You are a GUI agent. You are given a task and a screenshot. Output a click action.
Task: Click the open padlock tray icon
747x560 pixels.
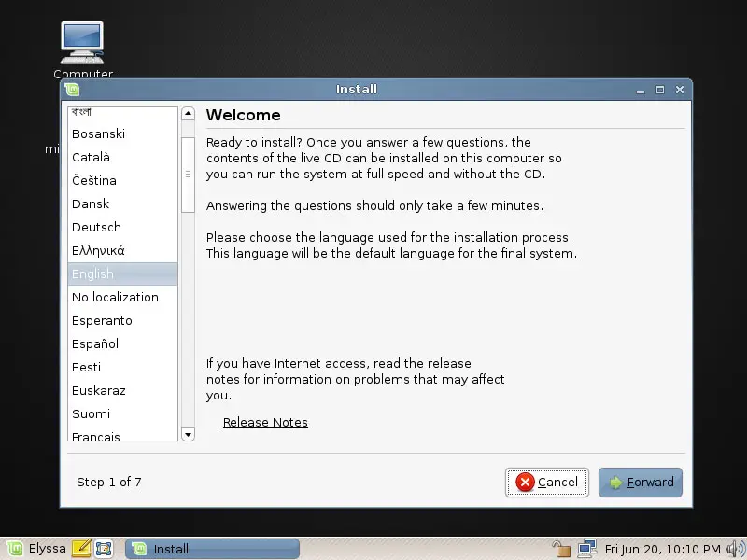[561, 549]
